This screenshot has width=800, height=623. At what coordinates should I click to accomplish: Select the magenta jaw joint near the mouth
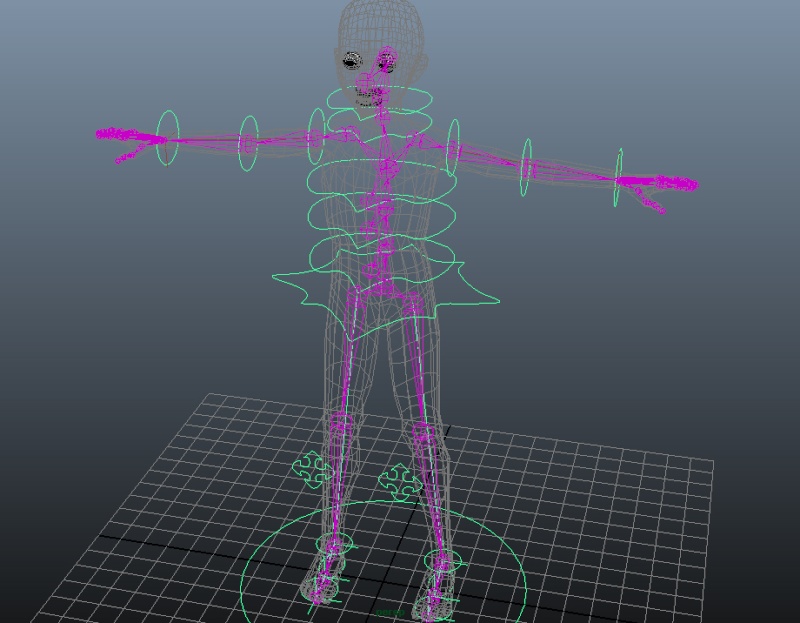point(366,82)
